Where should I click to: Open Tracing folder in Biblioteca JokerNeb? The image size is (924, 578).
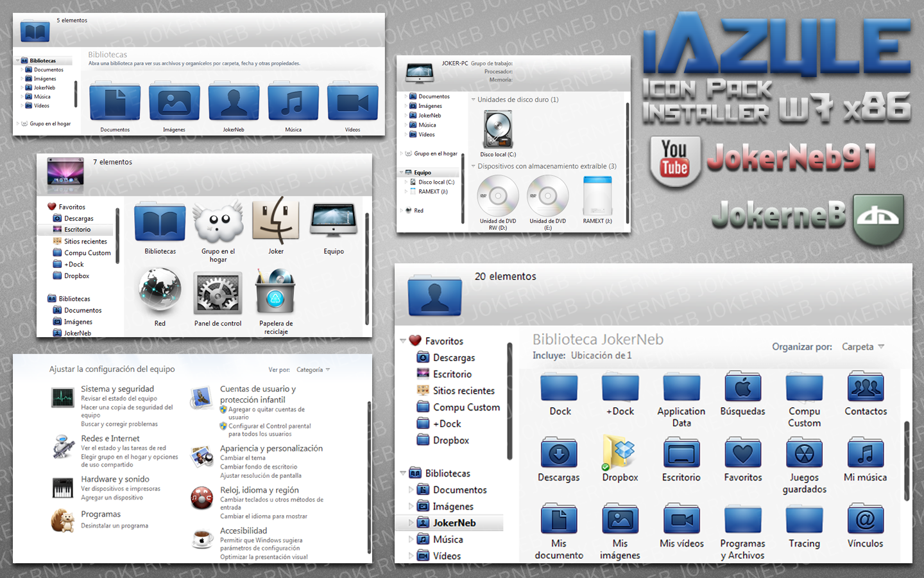[804, 519]
